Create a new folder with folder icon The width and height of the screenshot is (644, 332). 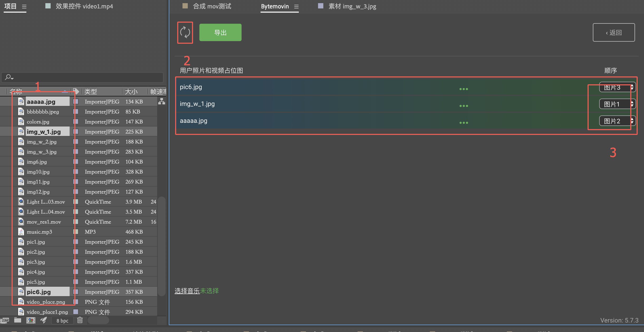point(18,320)
